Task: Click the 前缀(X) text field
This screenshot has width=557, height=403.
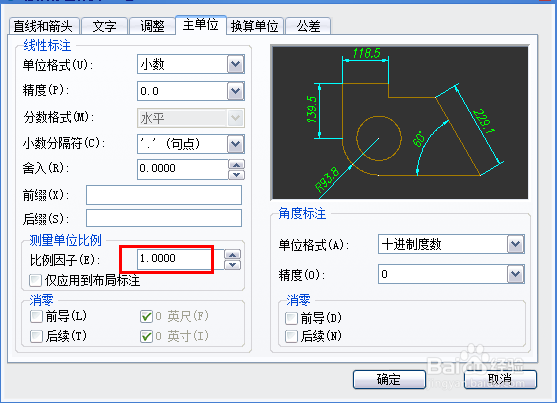Action: (x=164, y=195)
